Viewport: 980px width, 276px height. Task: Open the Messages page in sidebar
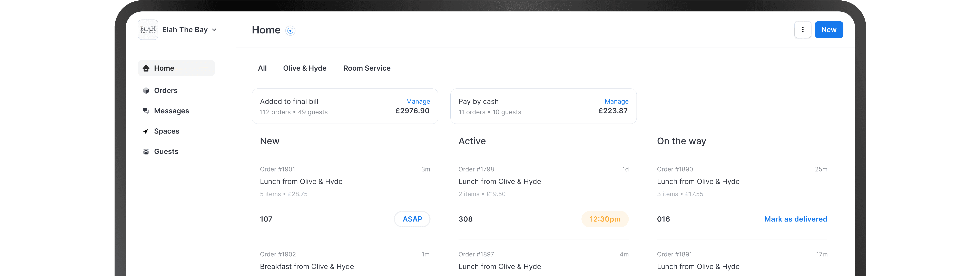171,111
